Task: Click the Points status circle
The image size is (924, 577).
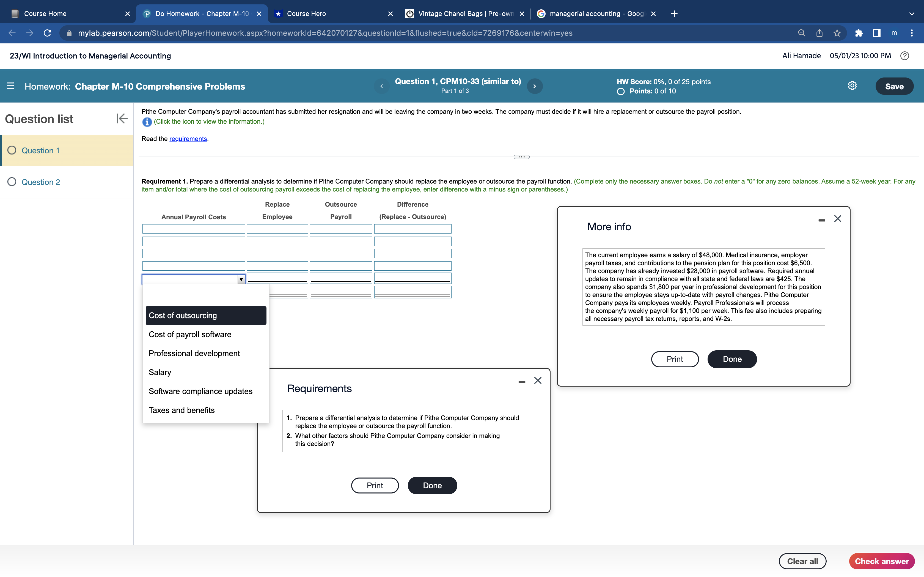Action: [621, 91]
